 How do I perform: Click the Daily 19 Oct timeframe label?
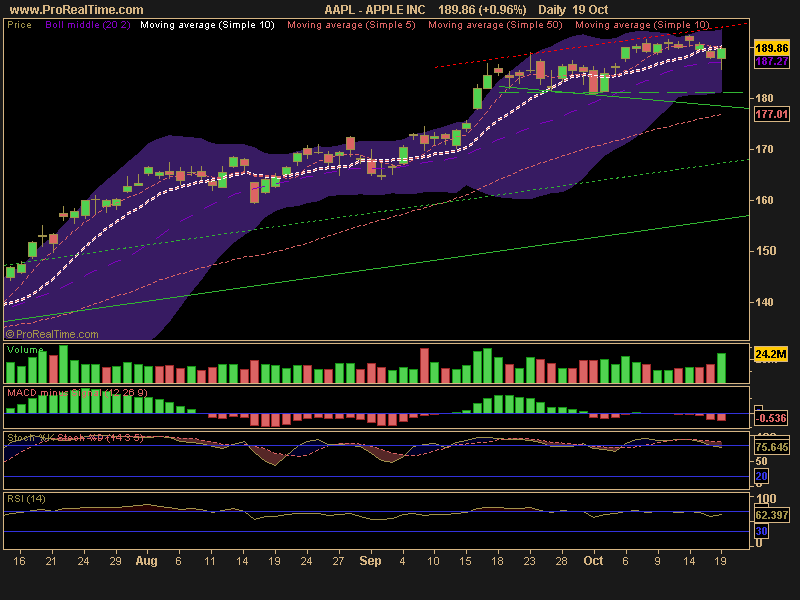coord(573,10)
